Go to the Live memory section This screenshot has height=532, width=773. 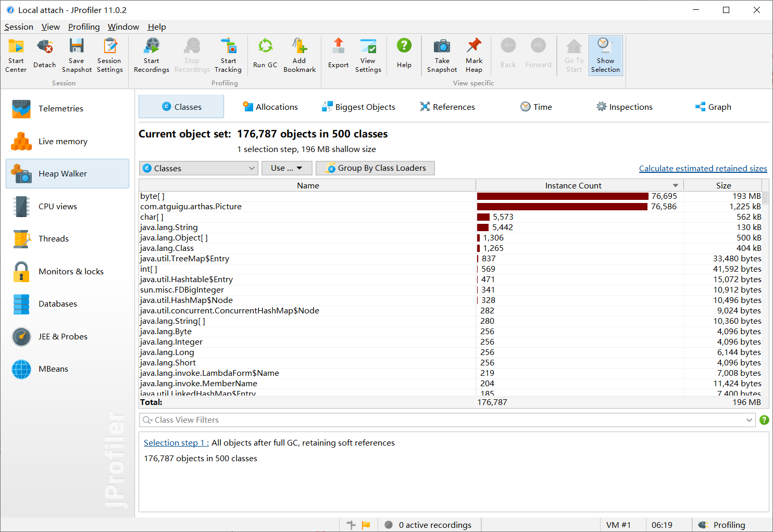(x=67, y=142)
